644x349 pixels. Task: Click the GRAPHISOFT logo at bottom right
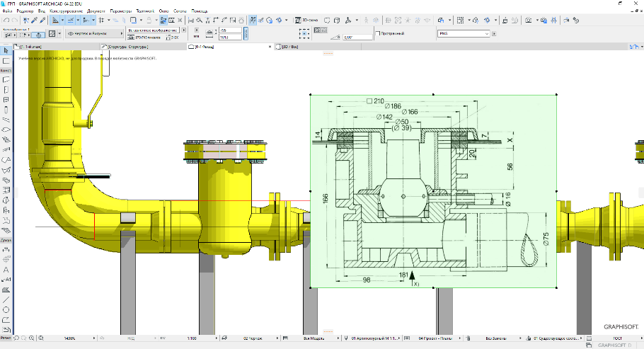point(621,327)
